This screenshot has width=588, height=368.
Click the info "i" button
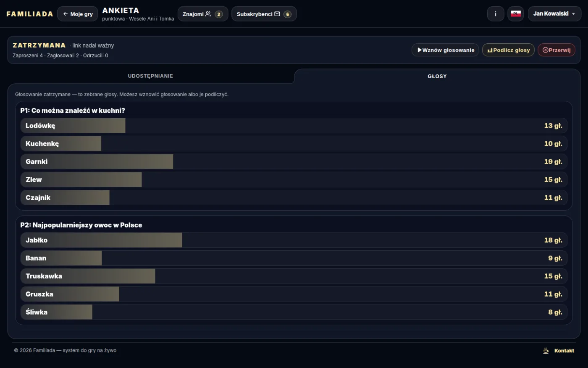click(x=496, y=14)
